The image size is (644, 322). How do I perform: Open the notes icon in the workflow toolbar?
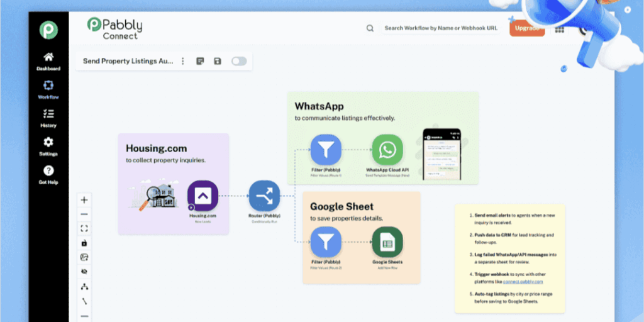[x=200, y=61]
